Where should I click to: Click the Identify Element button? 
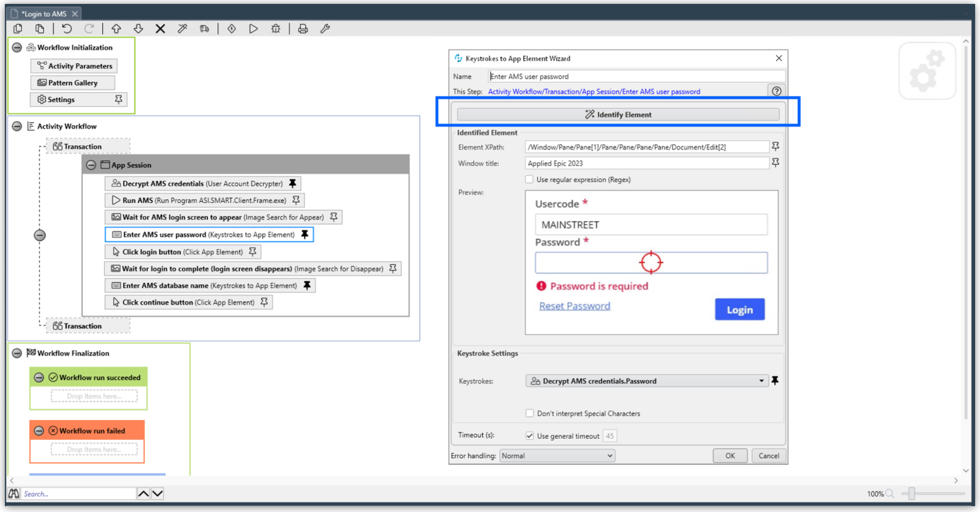click(618, 114)
